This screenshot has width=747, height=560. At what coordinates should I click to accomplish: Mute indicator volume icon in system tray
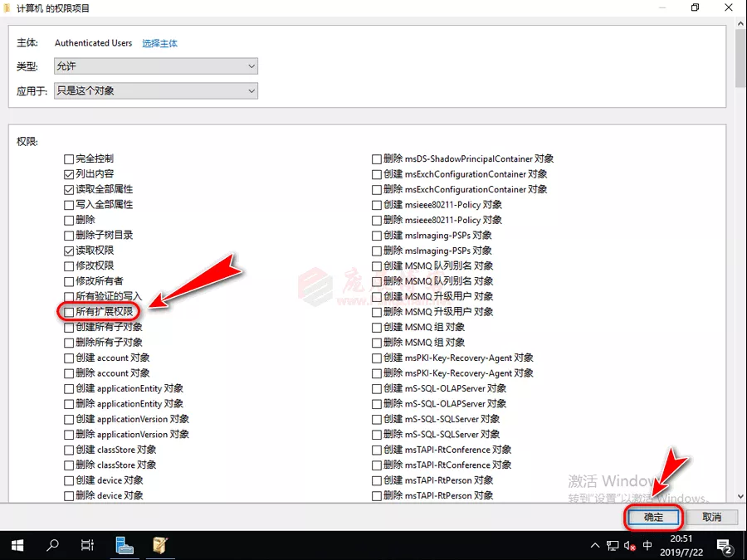(630, 546)
